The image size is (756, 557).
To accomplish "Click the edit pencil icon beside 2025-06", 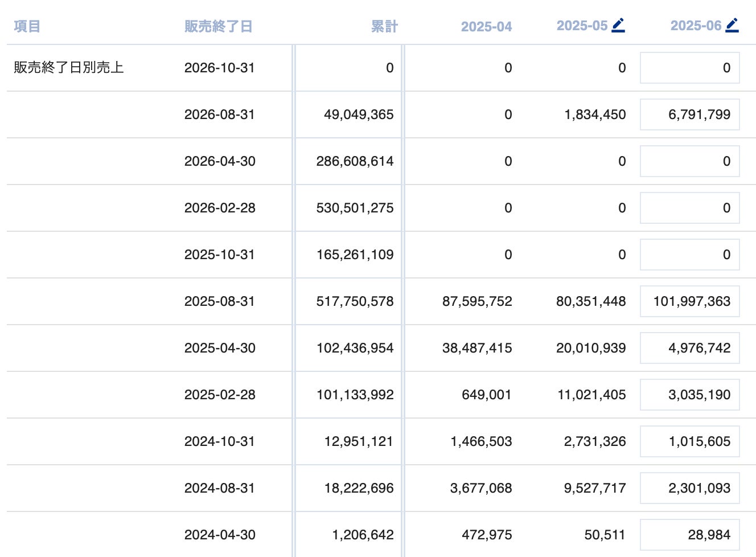I will click(732, 26).
